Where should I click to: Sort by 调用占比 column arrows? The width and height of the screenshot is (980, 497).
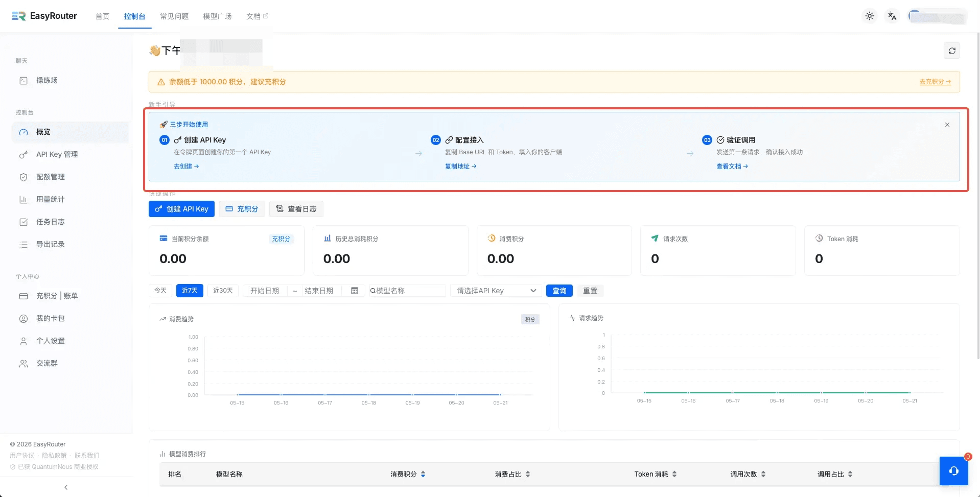click(850, 475)
